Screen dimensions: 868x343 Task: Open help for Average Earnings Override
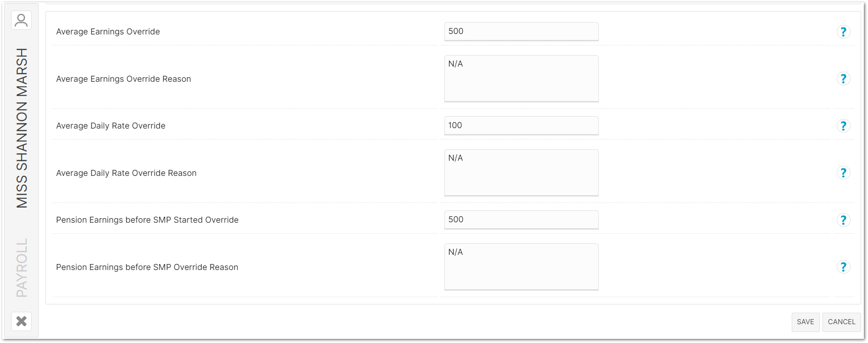click(843, 32)
